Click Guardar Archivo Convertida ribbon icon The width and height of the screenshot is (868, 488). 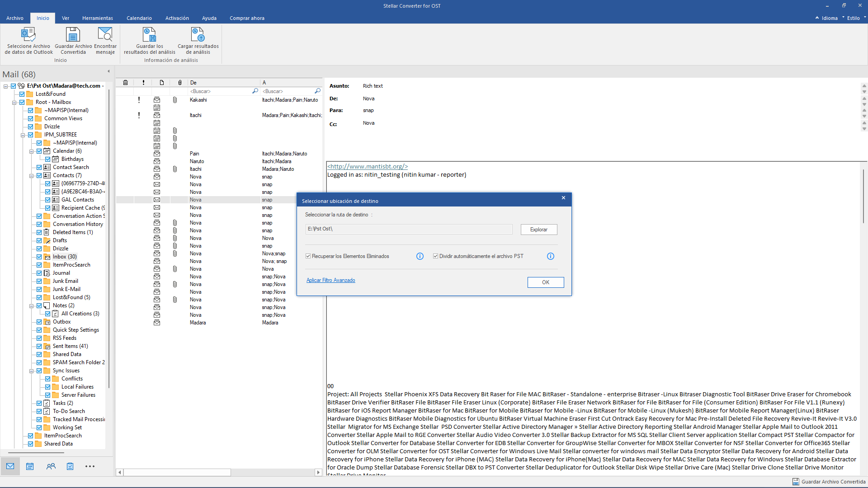pos(73,35)
